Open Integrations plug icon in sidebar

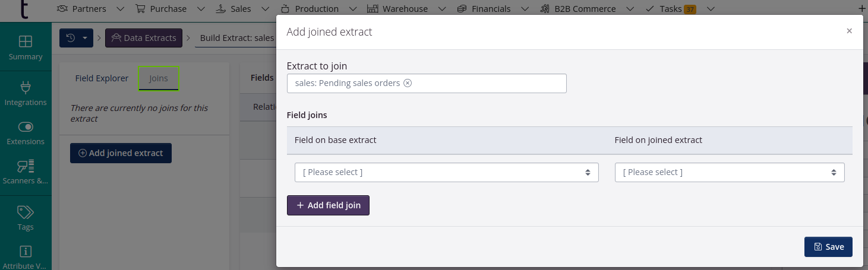click(x=26, y=88)
